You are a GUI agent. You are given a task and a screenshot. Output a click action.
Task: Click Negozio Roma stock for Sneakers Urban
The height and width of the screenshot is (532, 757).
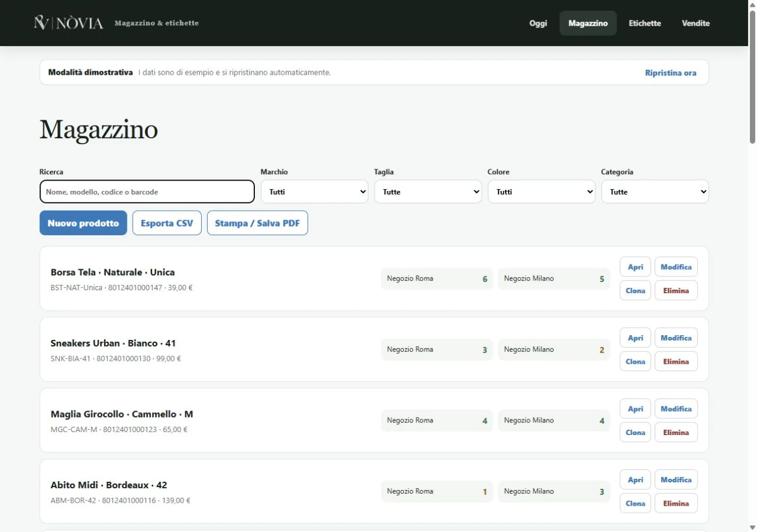point(437,349)
